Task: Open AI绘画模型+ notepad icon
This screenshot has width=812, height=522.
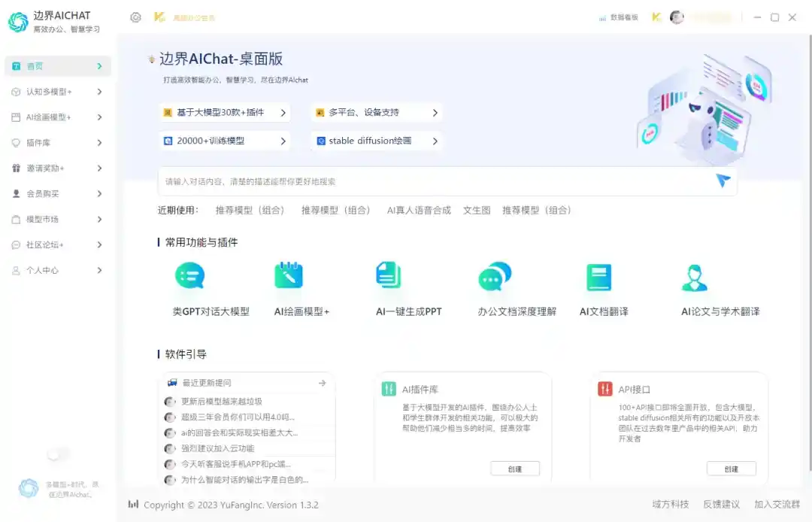Action: click(x=289, y=275)
